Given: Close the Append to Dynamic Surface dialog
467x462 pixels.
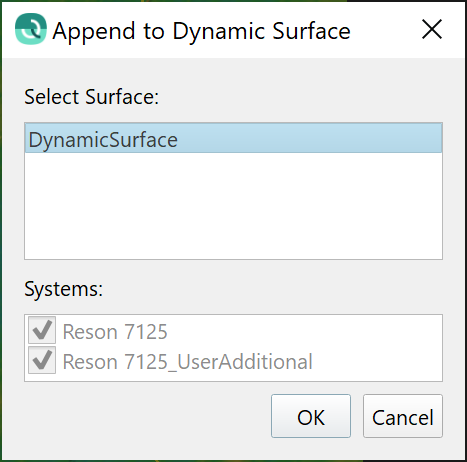Looking at the screenshot, I should (432, 29).
